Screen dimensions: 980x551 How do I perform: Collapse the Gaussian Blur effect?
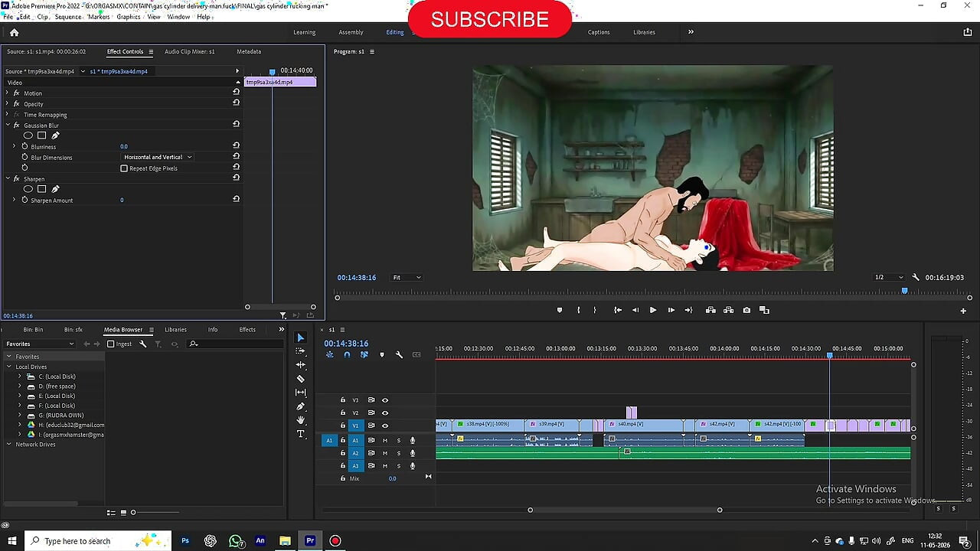click(8, 125)
